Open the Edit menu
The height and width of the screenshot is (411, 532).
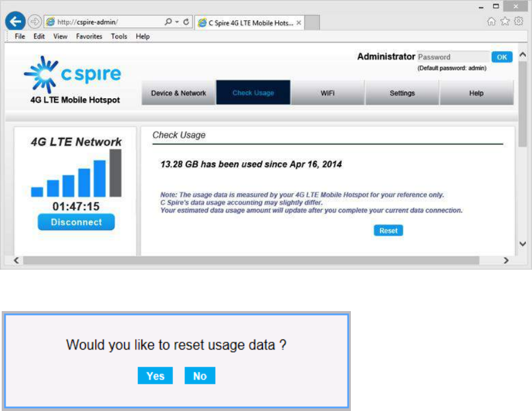pyautogui.click(x=39, y=36)
